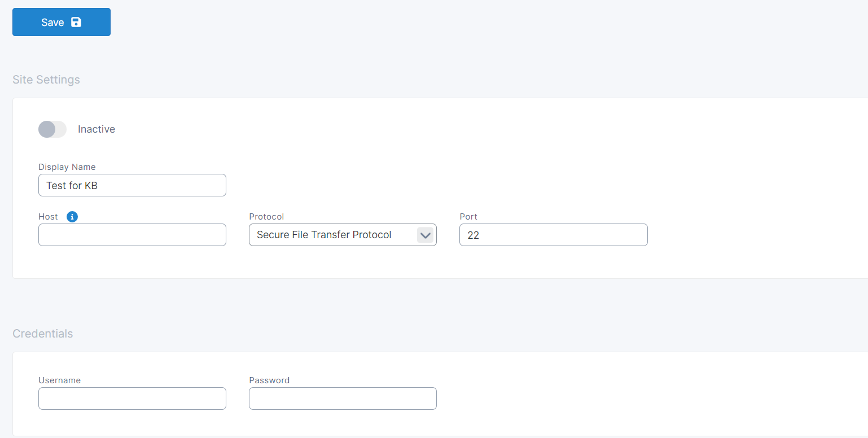Viewport: 868px width, 438px height.
Task: Click the chevron arrow on the Protocol selector
Action: [x=425, y=235]
